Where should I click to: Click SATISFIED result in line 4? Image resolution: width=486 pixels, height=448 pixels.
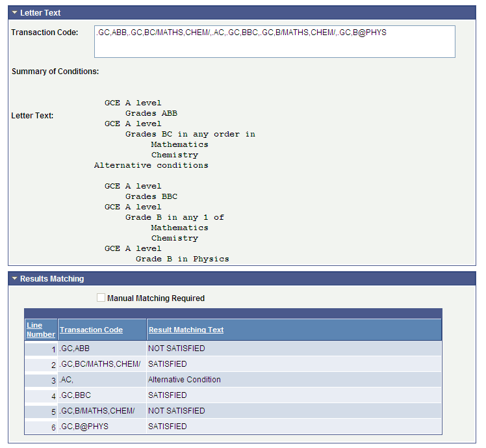click(168, 395)
